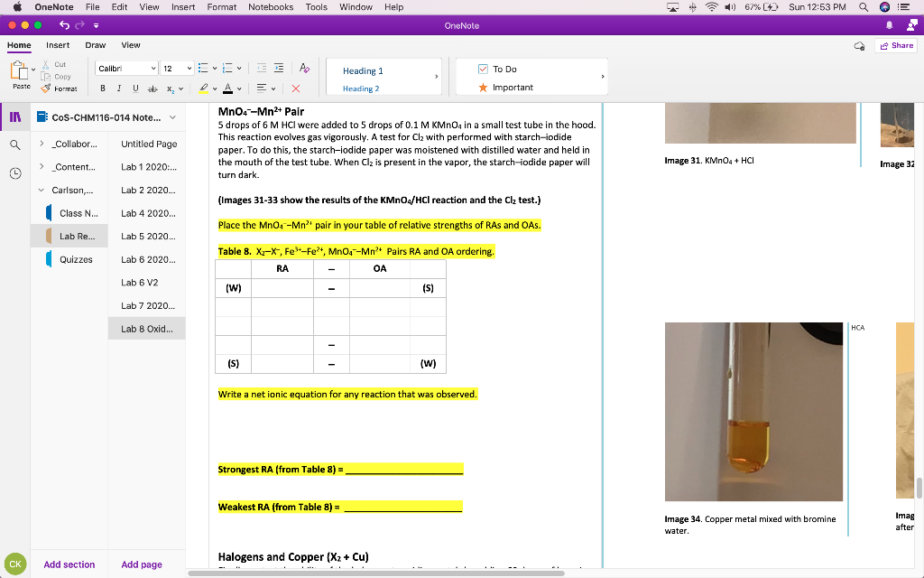Click Add section
This screenshot has height=578, width=924.
(x=69, y=564)
